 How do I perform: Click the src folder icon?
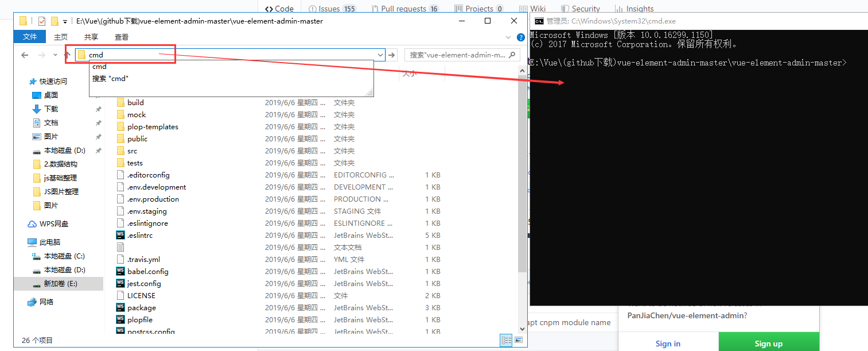[120, 151]
